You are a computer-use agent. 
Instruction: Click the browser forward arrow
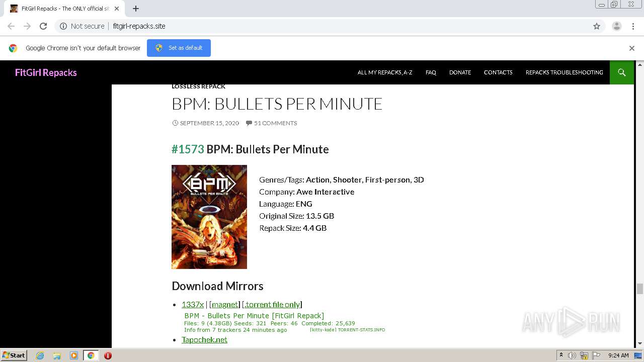(x=27, y=26)
